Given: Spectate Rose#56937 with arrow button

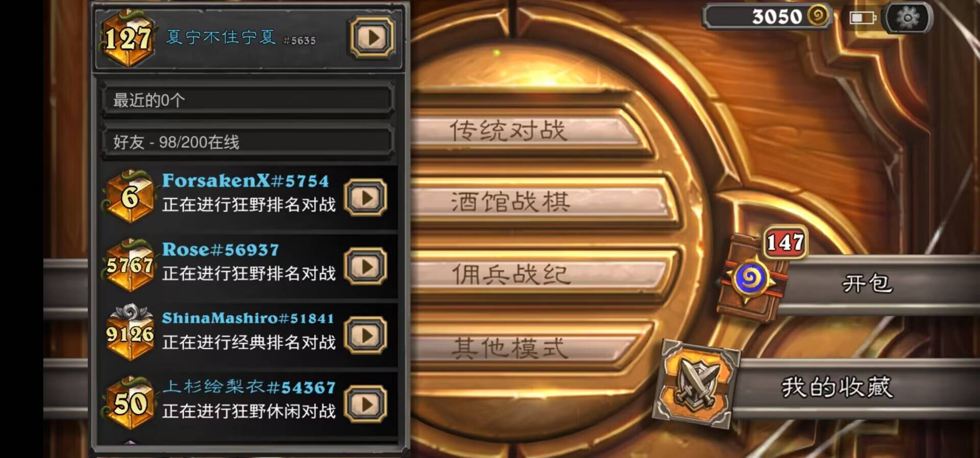Looking at the screenshot, I should coord(365,266).
